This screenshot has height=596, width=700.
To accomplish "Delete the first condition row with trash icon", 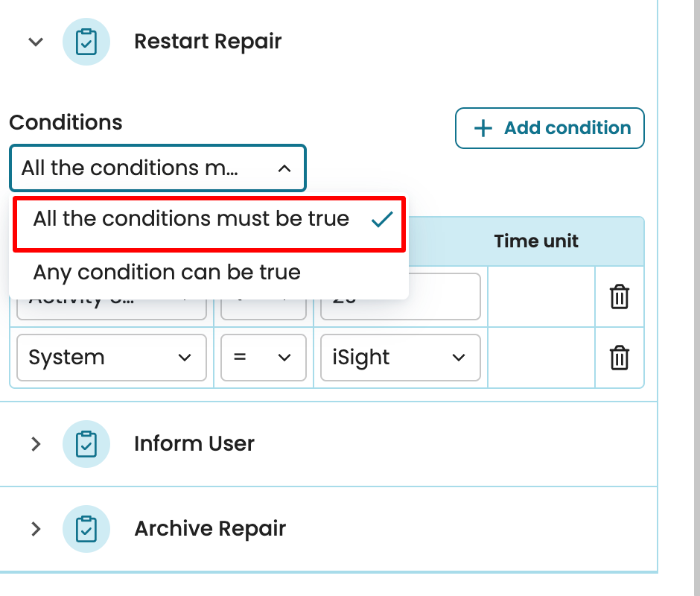I will click(620, 297).
